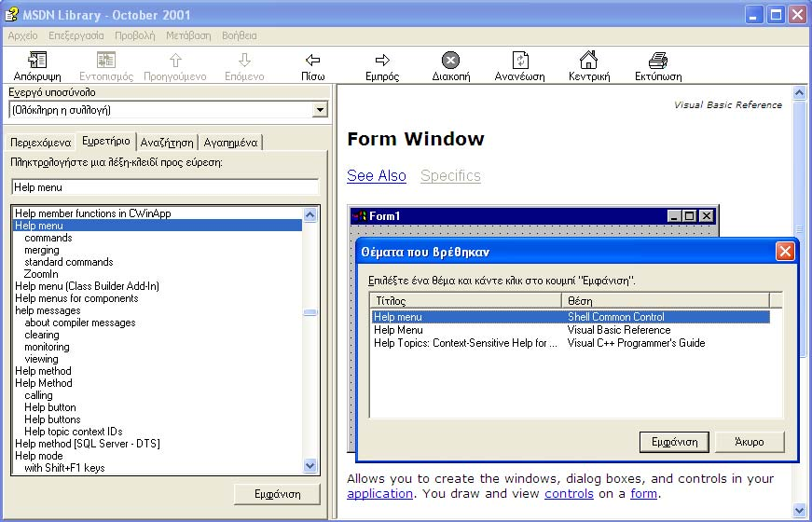Click content pane scroll down arrow
This screenshot has width=812, height=522.
(799, 511)
